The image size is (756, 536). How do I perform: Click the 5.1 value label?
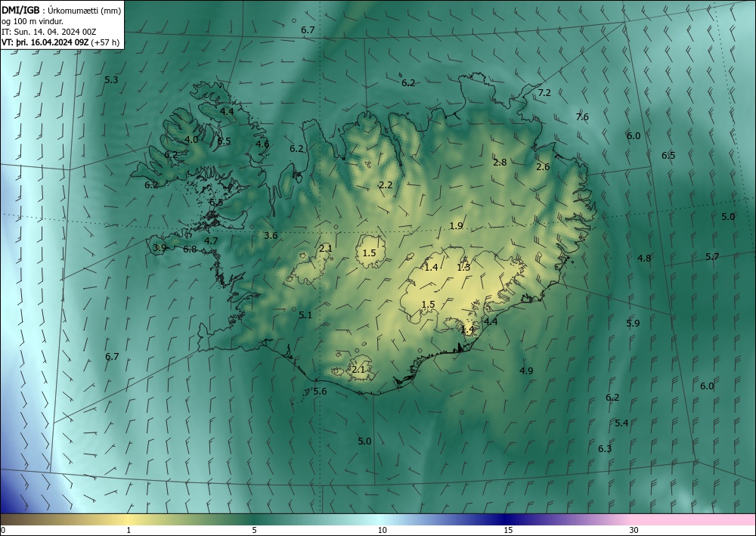point(305,315)
